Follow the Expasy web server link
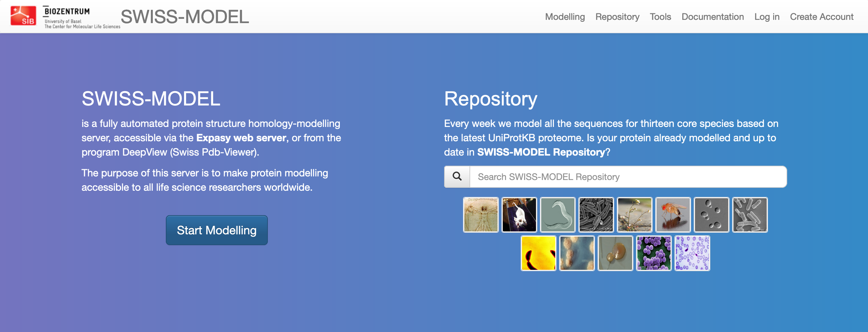Image resolution: width=868 pixels, height=332 pixels. (241, 138)
